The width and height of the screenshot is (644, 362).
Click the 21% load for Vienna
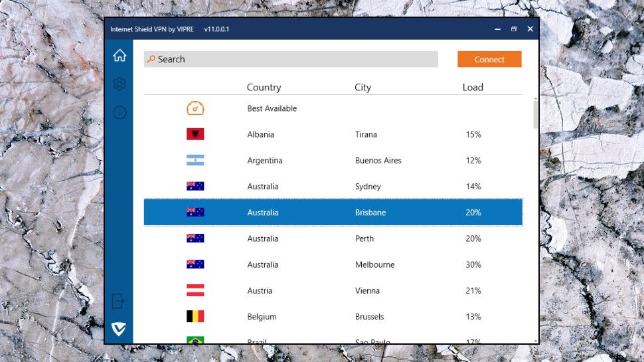click(x=473, y=290)
